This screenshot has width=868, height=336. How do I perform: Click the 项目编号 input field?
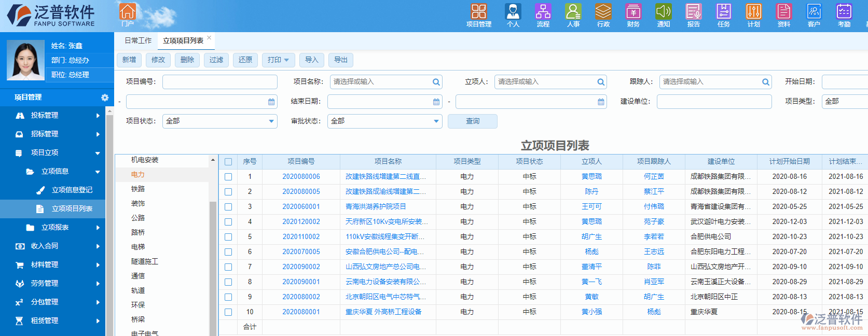tap(219, 82)
